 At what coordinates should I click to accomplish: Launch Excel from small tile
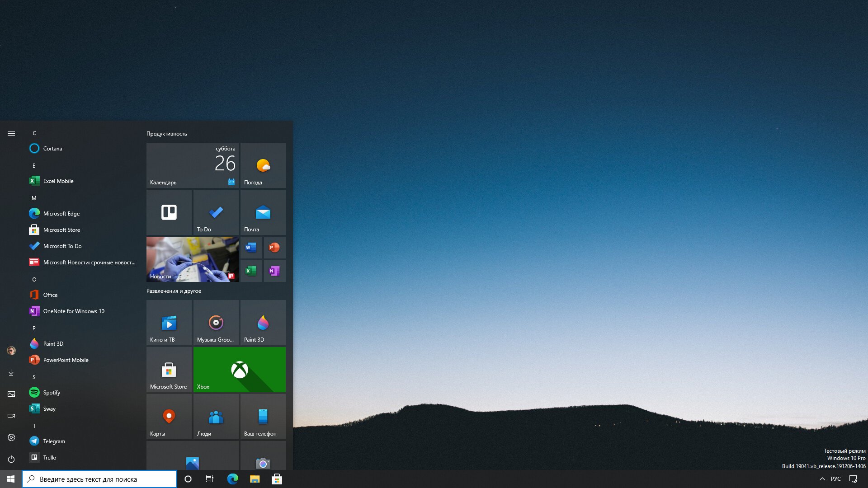point(251,271)
